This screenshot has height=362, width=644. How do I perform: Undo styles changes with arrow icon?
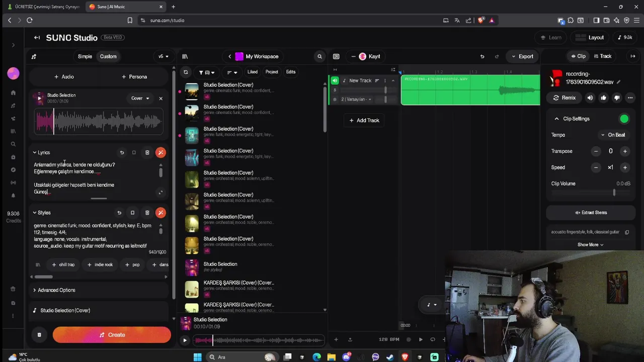click(x=119, y=213)
